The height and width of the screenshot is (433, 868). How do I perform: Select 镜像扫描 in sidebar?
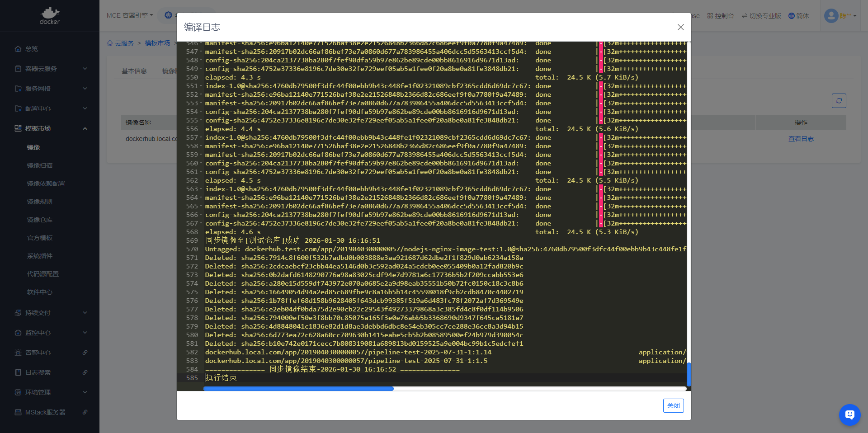[40, 165]
